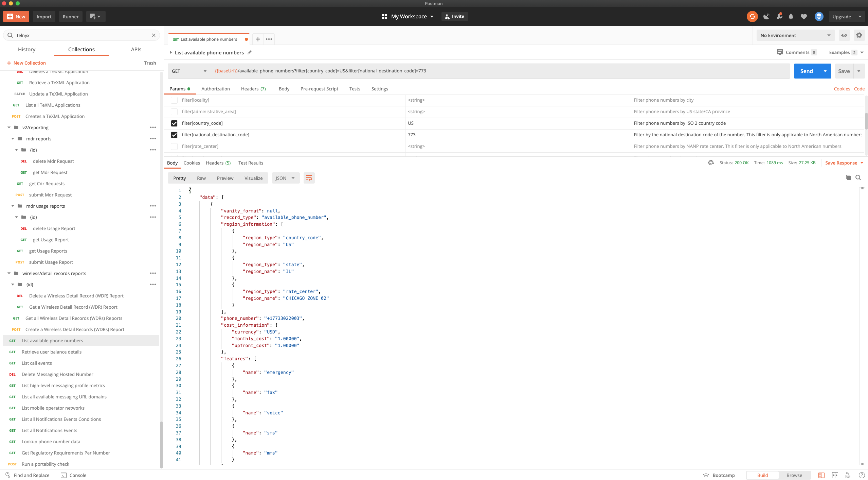868x480 pixels.
Task: Open the Save Response dropdown
Action: point(844,163)
